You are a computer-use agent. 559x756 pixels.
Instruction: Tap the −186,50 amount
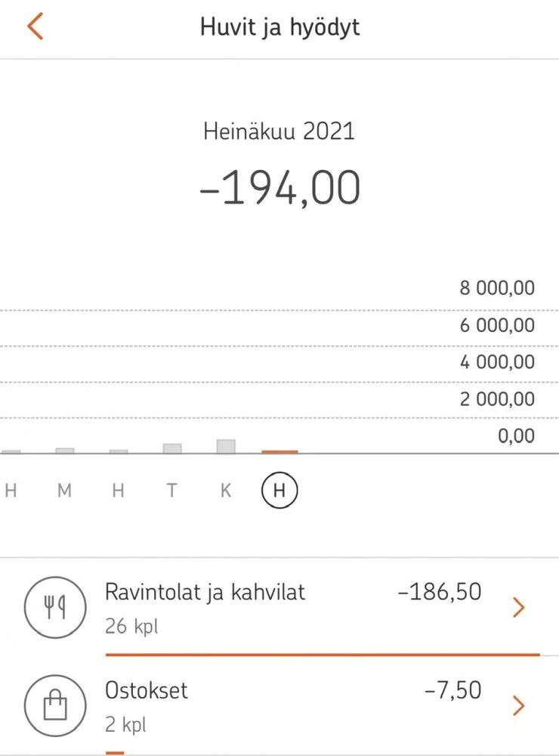pos(439,591)
